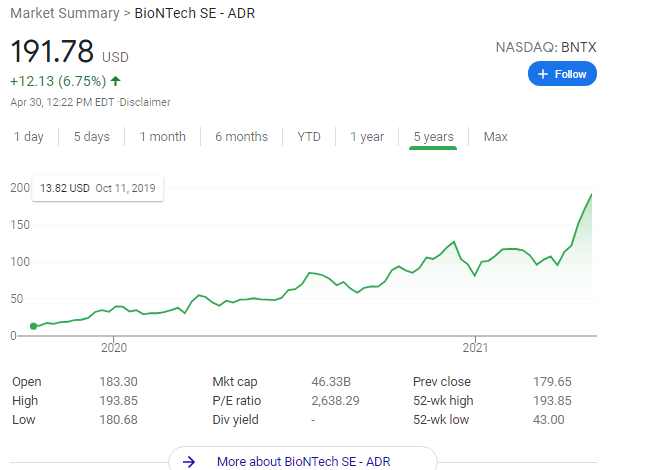Click the NASDAQ: BNTX ticker label
This screenshot has width=649, height=470.
coord(546,47)
